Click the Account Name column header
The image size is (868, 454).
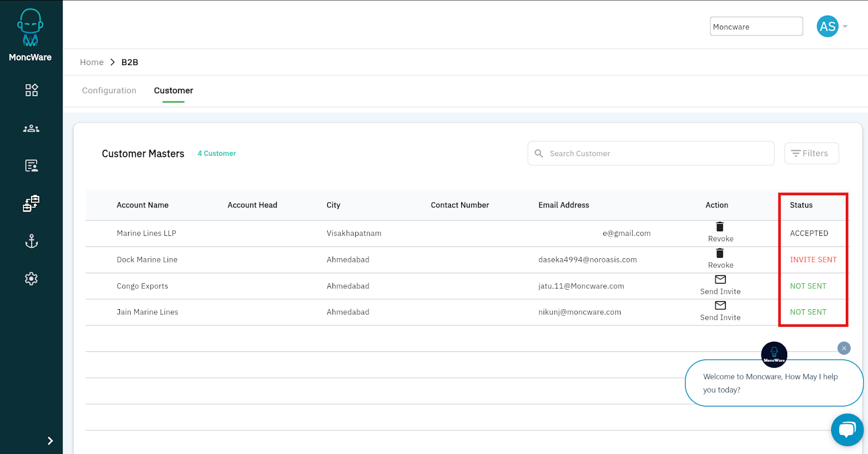coord(143,205)
